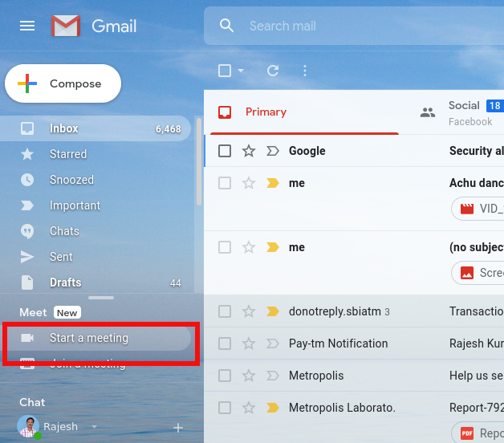
Task: Select the Metropolis Laborato. email checkbox
Action: pos(225,408)
